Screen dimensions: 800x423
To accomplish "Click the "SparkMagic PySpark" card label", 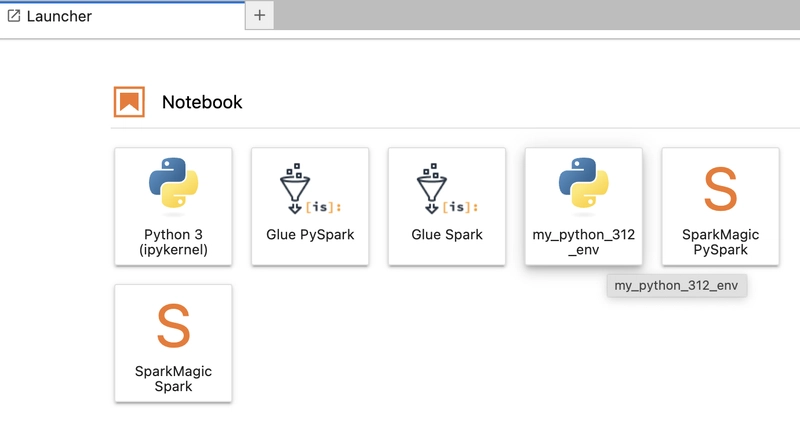I will coord(720,242).
